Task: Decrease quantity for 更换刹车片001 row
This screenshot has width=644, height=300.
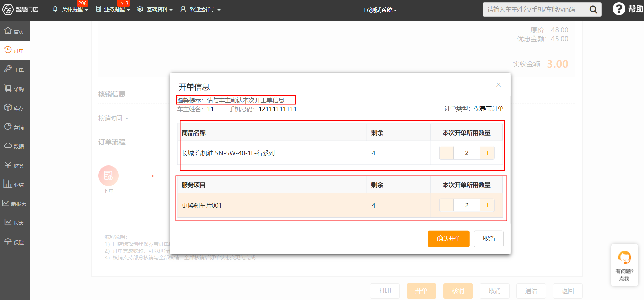Action: click(446, 205)
